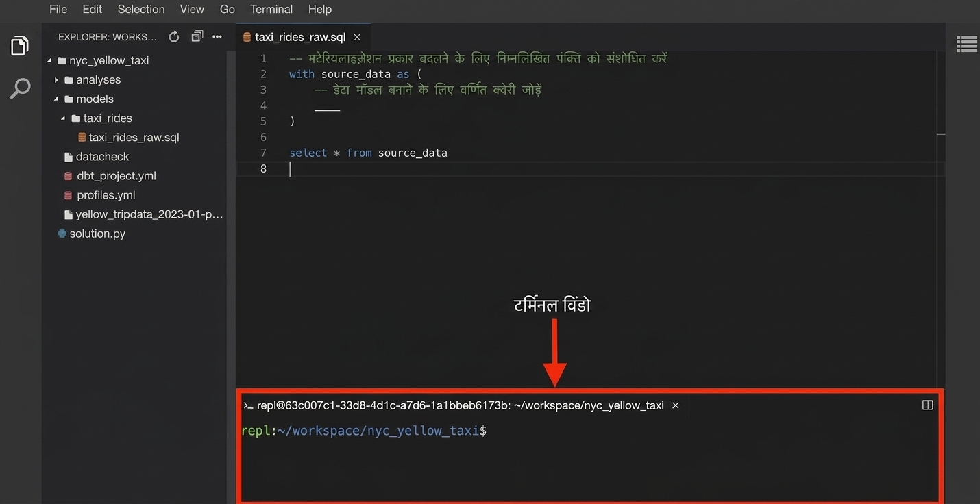Open the Explorer files icon in activity bar

pyautogui.click(x=20, y=46)
